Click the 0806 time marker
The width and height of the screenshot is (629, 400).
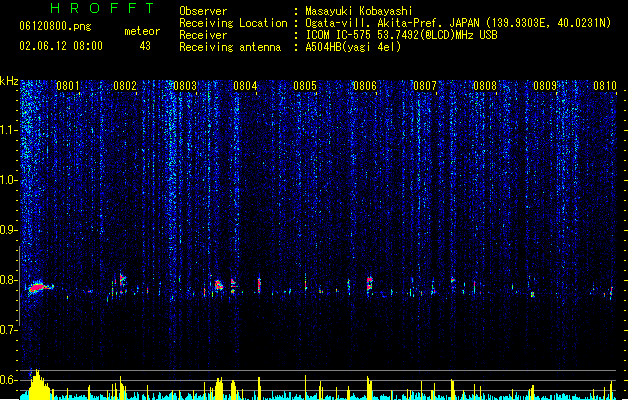[365, 86]
